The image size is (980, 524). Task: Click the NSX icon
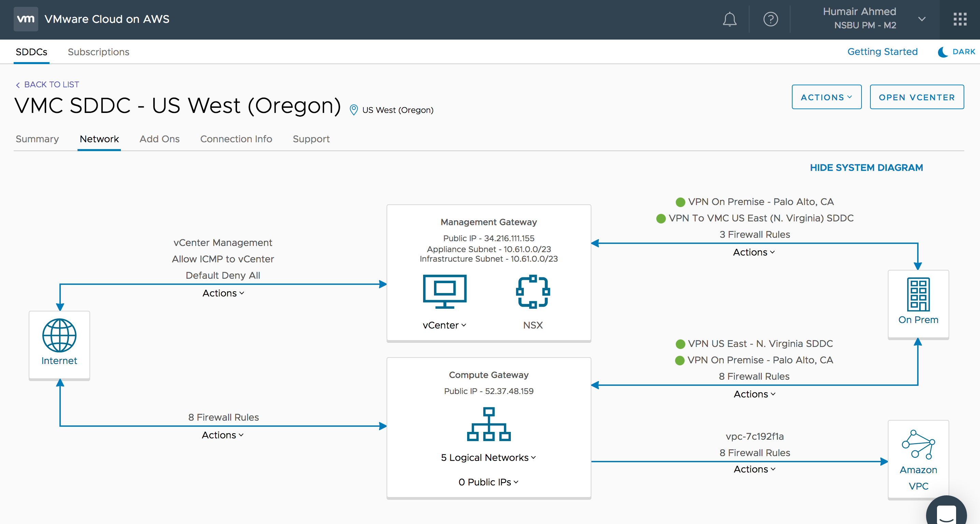pos(533,291)
